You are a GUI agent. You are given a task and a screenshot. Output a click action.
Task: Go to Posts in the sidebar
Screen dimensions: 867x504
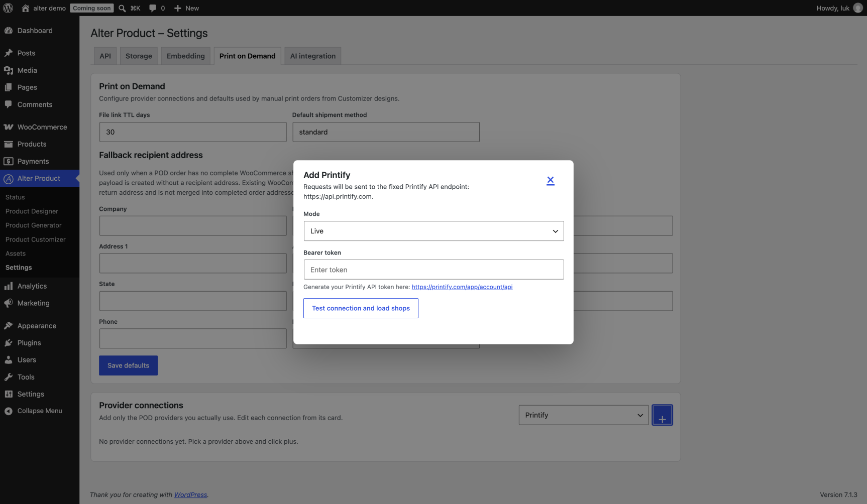click(x=40, y=53)
